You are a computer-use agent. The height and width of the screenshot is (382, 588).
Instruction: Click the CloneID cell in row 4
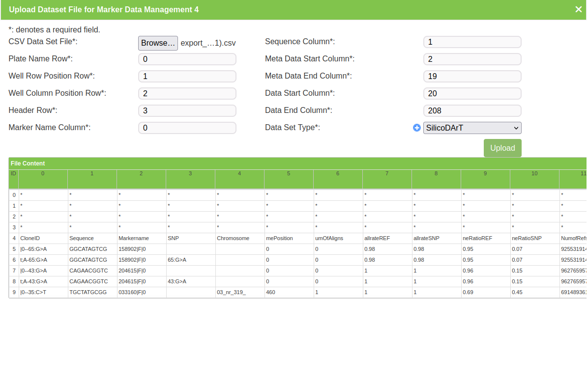point(43,238)
